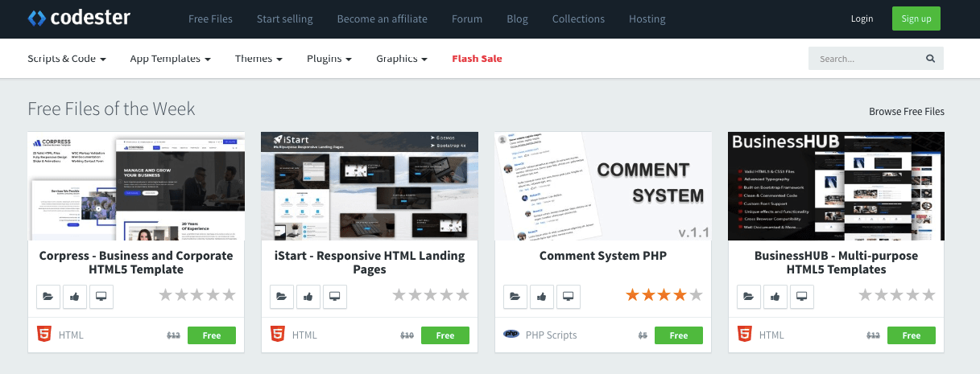The height and width of the screenshot is (374, 980).
Task: Click star rating on Corpress card
Action: coord(197,295)
